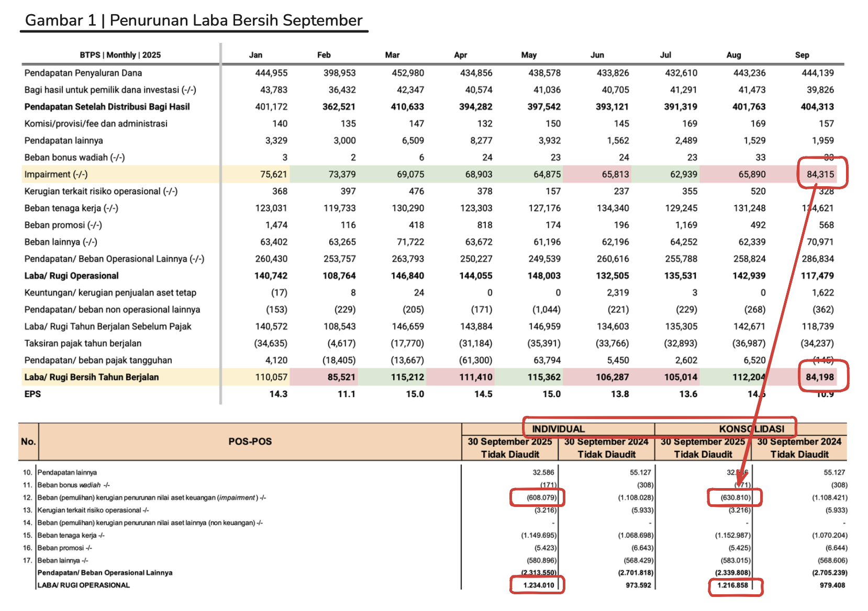Click the No. column header
Viewport: 868px width, 611px height.
28,442
